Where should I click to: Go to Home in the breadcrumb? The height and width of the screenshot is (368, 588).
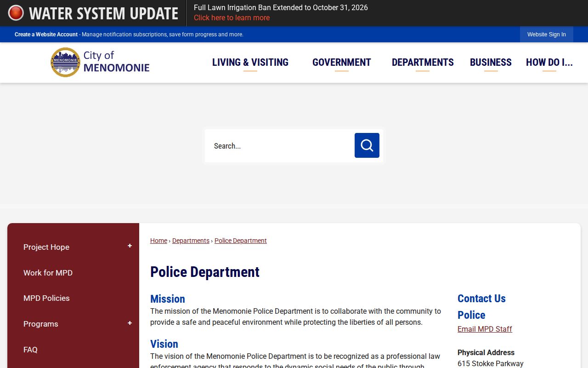[158, 241]
